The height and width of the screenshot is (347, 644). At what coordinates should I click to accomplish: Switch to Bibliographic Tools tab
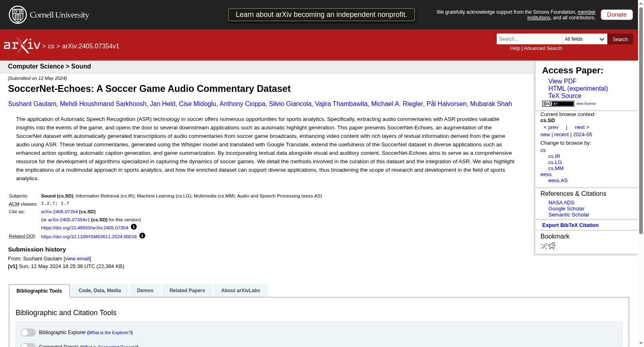click(39, 291)
